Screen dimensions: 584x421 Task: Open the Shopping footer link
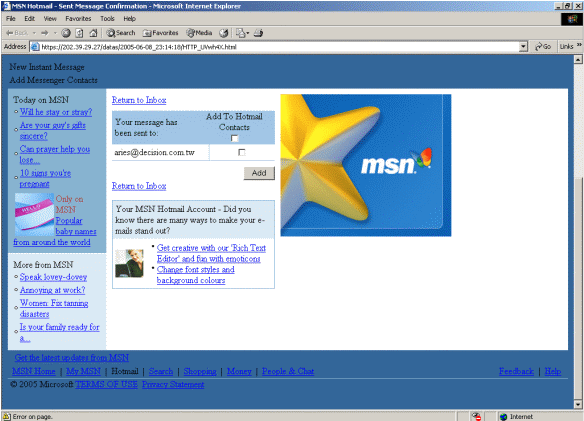coord(200,371)
